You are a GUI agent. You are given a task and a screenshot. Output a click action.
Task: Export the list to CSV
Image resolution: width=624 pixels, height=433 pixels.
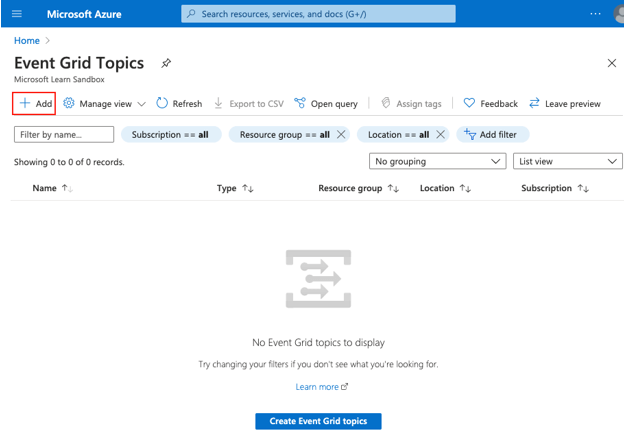tap(249, 104)
